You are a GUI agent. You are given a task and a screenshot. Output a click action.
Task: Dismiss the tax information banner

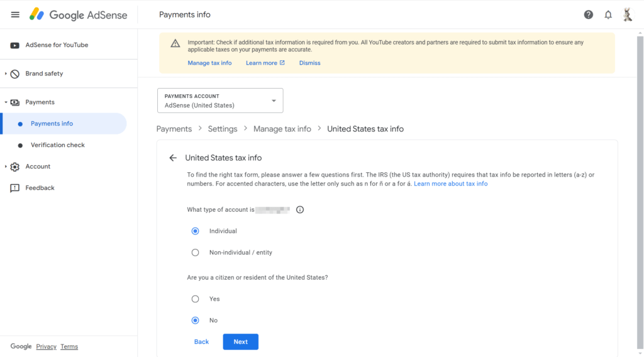tap(309, 63)
